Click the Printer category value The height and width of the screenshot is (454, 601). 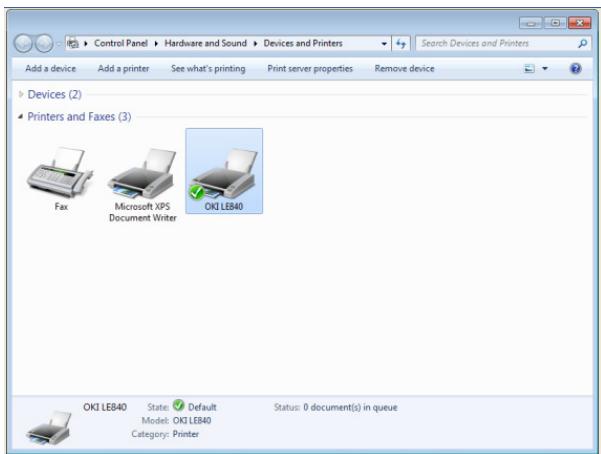pyautogui.click(x=186, y=434)
